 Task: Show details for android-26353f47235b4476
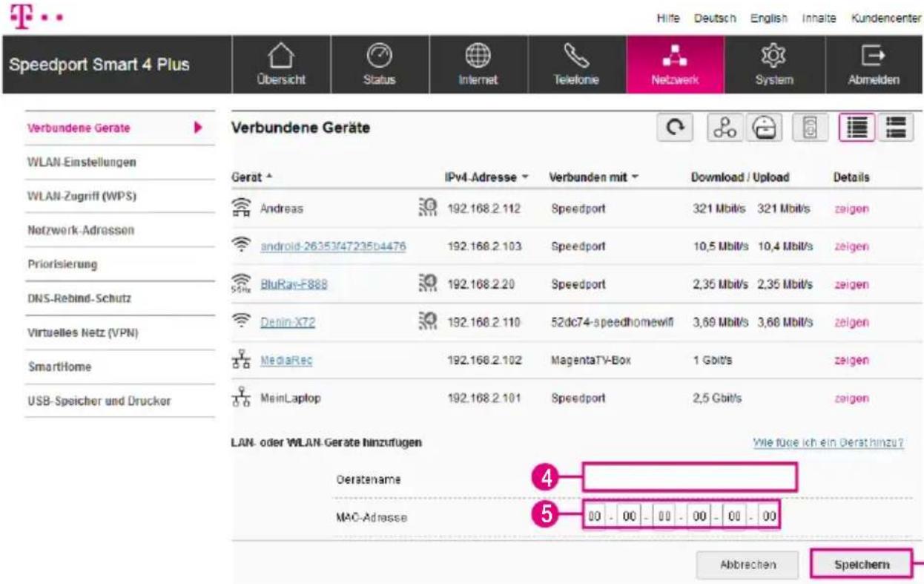851,247
